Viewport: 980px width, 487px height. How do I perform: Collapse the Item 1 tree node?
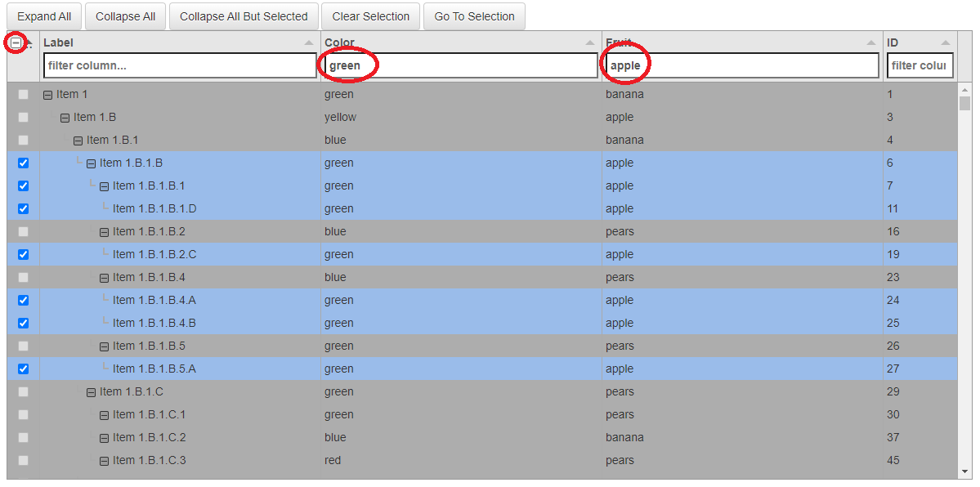pos(47,94)
